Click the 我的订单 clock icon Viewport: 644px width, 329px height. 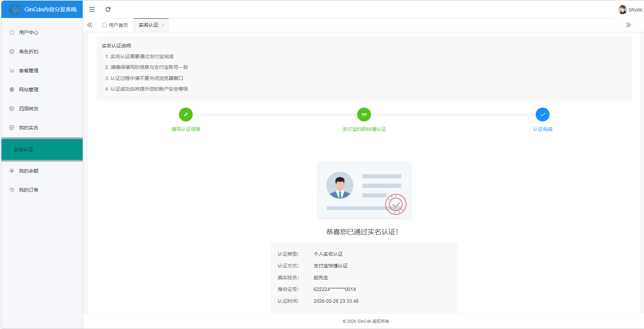pyautogui.click(x=12, y=190)
